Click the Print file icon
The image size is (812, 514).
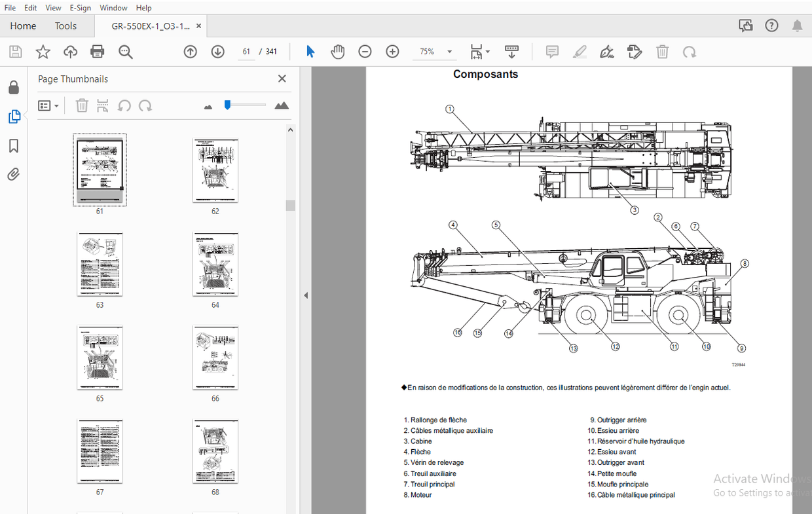point(98,52)
